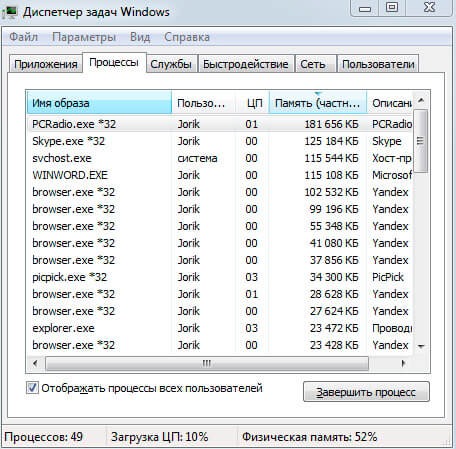The width and height of the screenshot is (456, 449).
Task: Click the horizontal scrollbar right arrow
Action: (x=404, y=363)
